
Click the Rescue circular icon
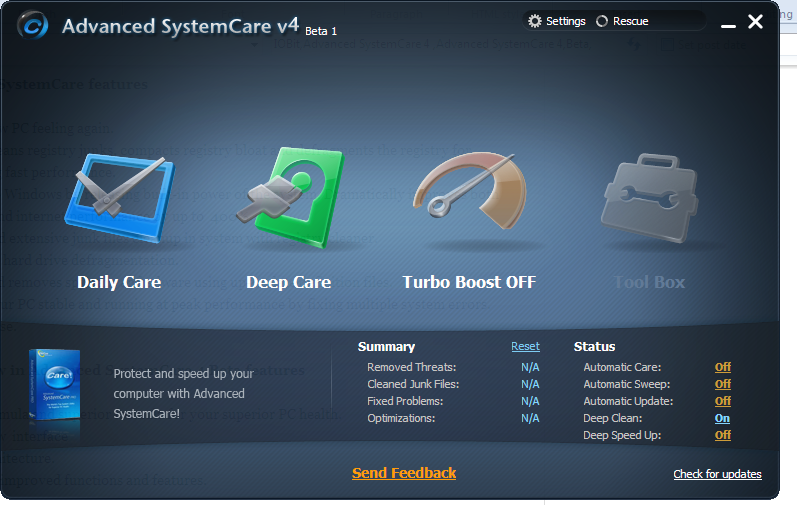(x=602, y=21)
